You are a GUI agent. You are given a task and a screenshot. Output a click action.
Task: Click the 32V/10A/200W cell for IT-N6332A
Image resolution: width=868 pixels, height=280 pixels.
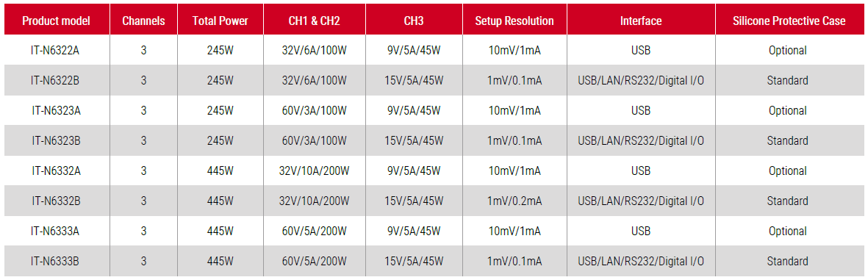tap(315, 171)
